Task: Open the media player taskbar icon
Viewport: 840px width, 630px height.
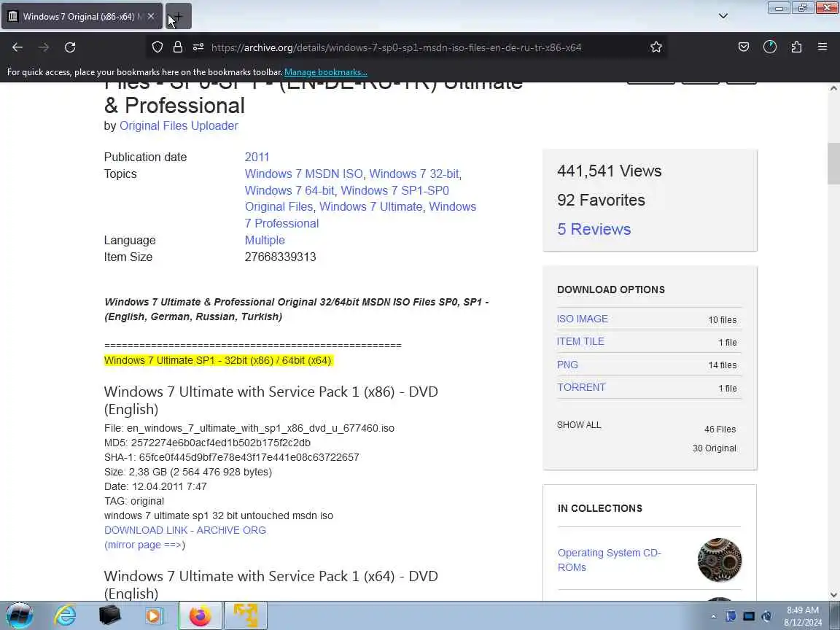Action: 154,615
